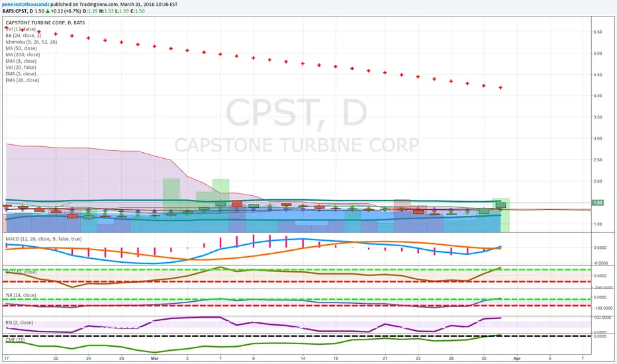The image size is (617, 364).
Task: Click the 23 date axis label
Action: pyautogui.click(x=418, y=359)
